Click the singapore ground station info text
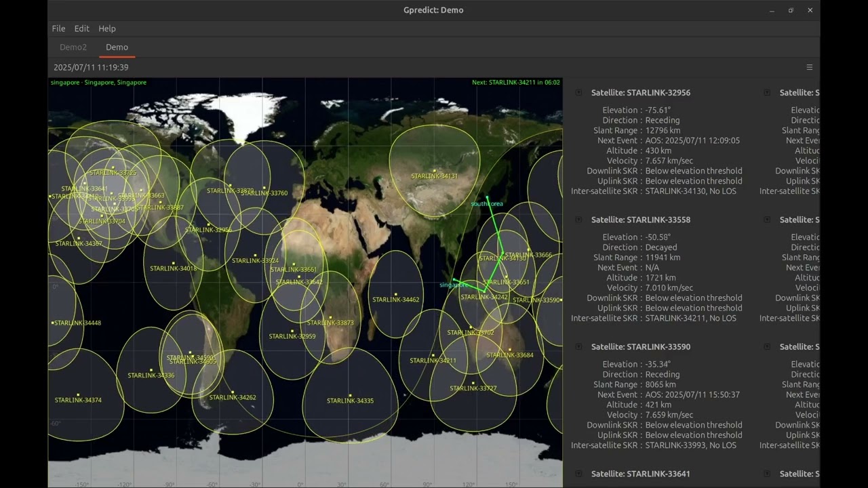The width and height of the screenshot is (868, 488). pos(98,83)
